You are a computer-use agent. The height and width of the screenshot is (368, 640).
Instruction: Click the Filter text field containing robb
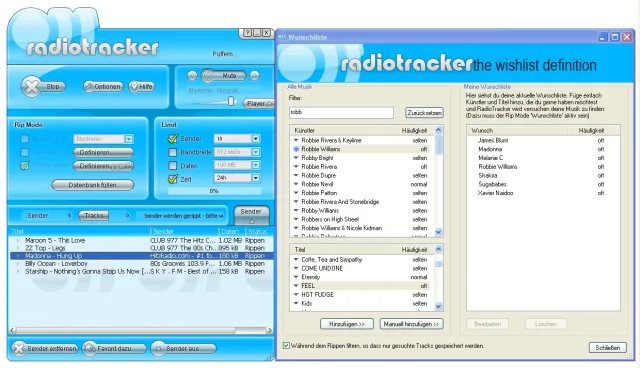pos(341,112)
